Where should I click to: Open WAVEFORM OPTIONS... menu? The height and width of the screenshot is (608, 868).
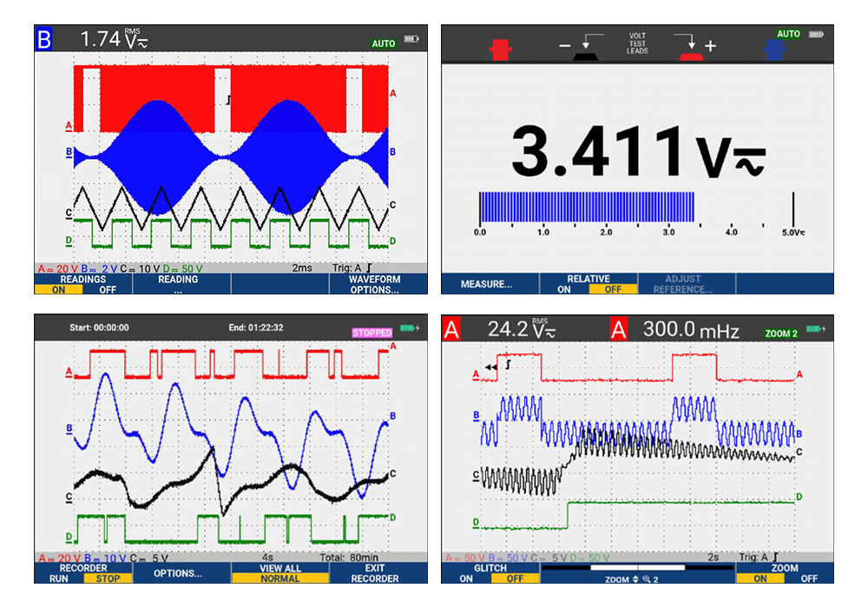coord(375,284)
